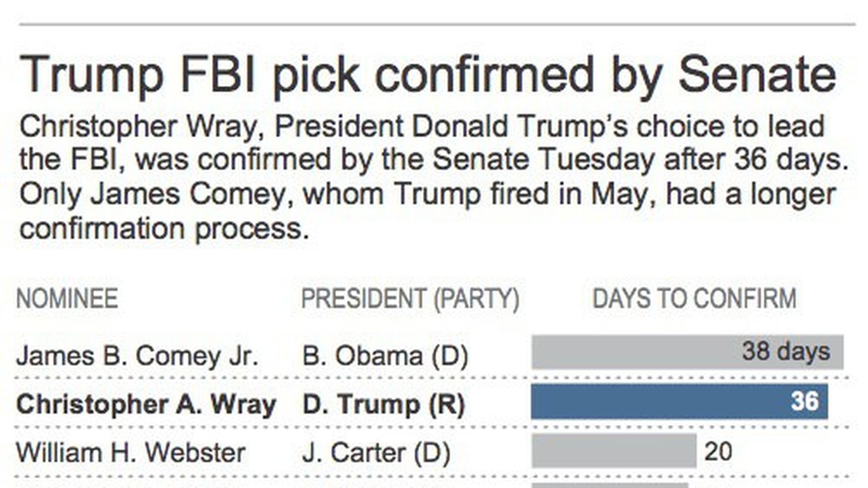Click the gray 20 days bar for Webster
Screen dimensions: 868x488
(613, 450)
